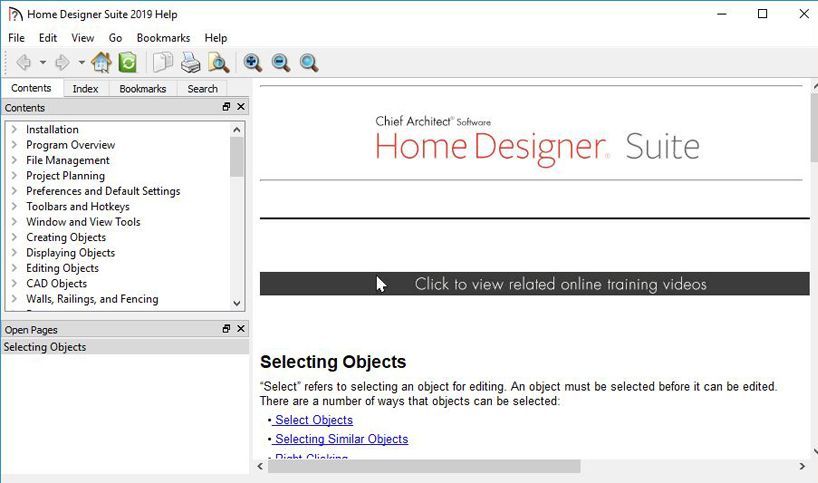
Task: Switch to the Bookmarks tab
Action: 142,89
